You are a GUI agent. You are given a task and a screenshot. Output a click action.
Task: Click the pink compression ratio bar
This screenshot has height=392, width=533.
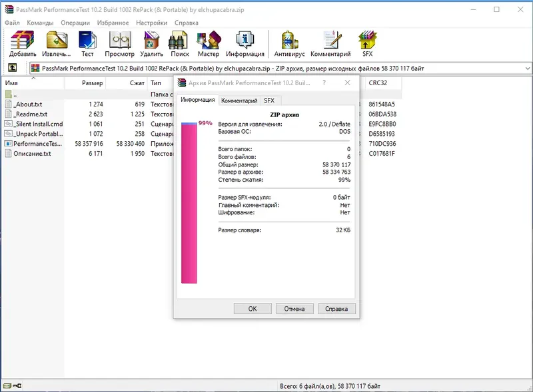point(189,203)
